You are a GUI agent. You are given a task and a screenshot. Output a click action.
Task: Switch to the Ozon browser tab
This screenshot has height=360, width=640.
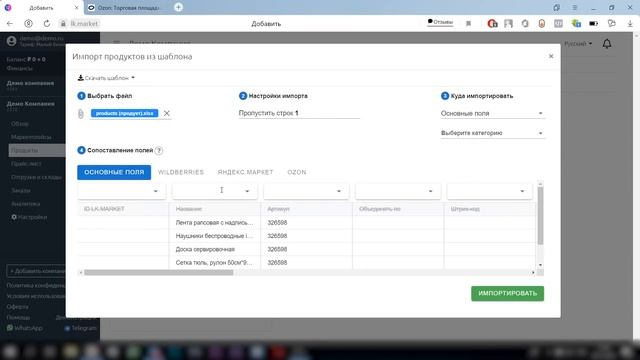click(124, 8)
